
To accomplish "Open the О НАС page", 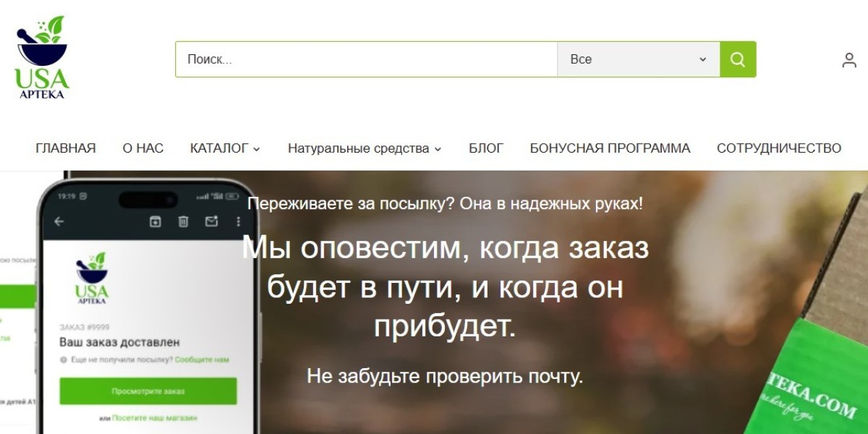I will (143, 148).
